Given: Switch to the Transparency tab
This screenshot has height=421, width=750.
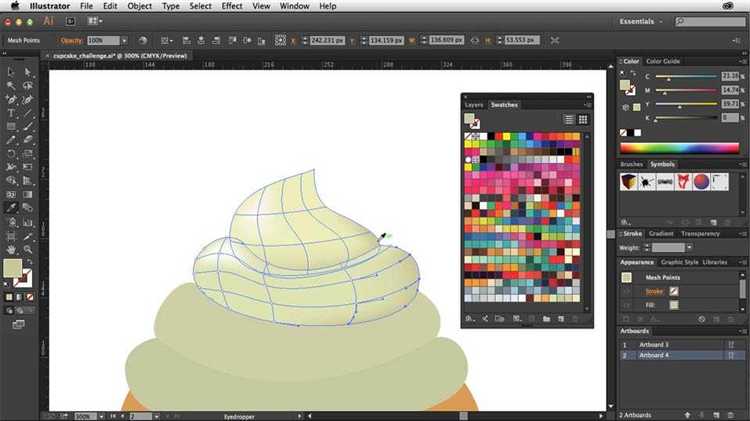Looking at the screenshot, I should click(700, 233).
